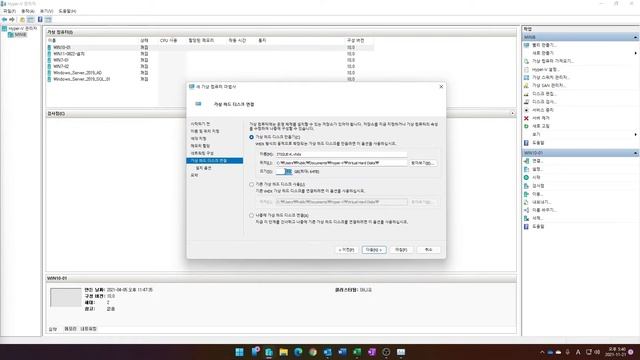Click the Forward arrow in Hyper-V toolbar
The image size is (640, 360).
point(12,20)
